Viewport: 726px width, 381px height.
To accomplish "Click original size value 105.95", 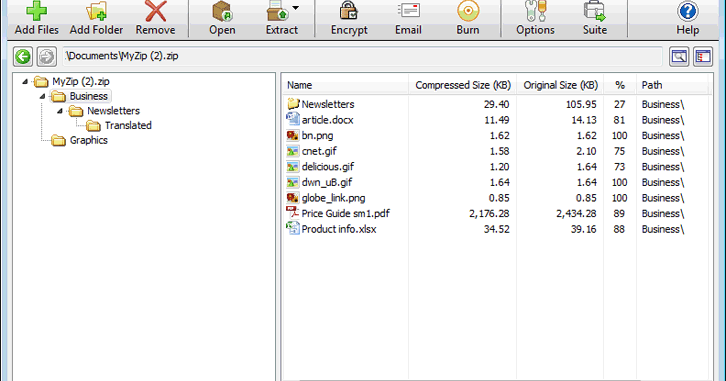I will point(581,105).
